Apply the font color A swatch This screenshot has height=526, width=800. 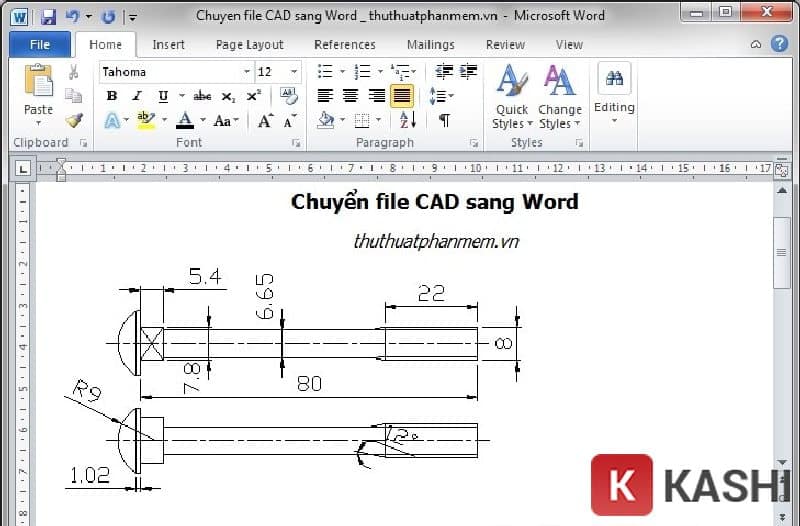185,120
